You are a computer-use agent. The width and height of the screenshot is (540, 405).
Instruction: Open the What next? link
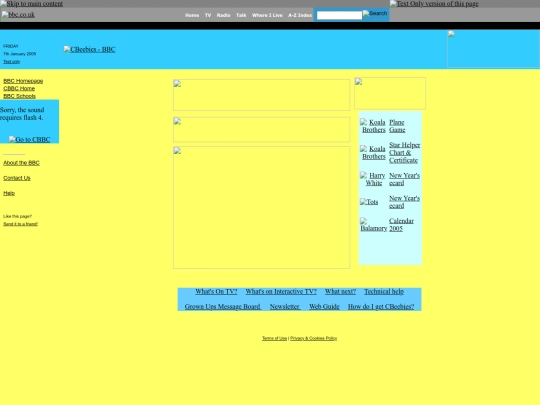coord(340,291)
